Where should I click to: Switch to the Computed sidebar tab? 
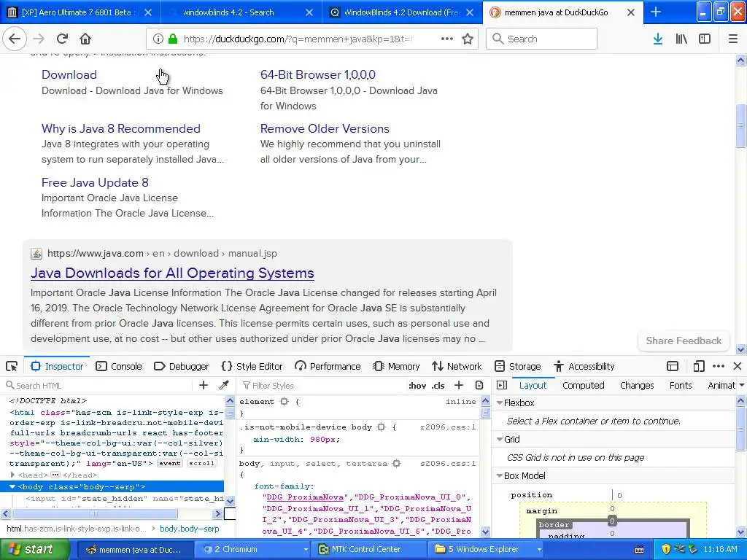[583, 385]
